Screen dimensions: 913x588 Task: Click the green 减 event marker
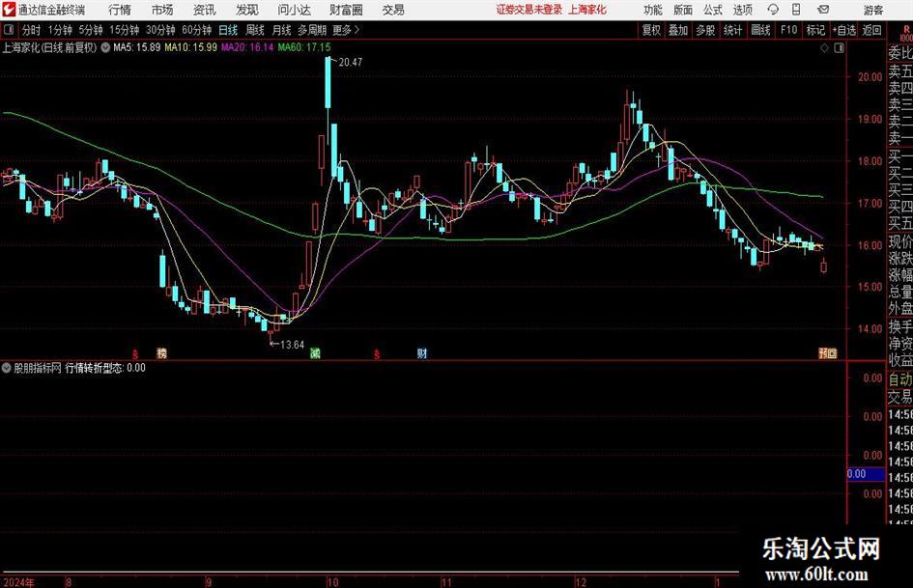point(315,352)
